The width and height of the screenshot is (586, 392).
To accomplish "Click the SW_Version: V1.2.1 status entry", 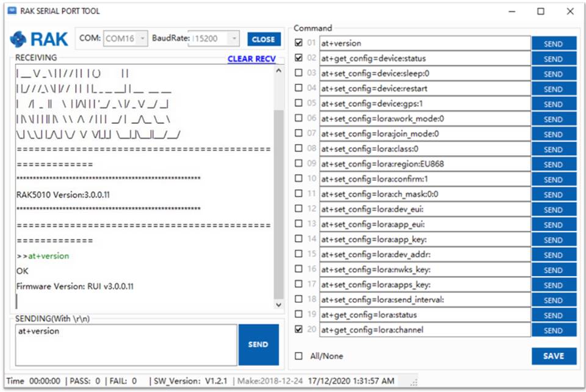I will 190,381.
